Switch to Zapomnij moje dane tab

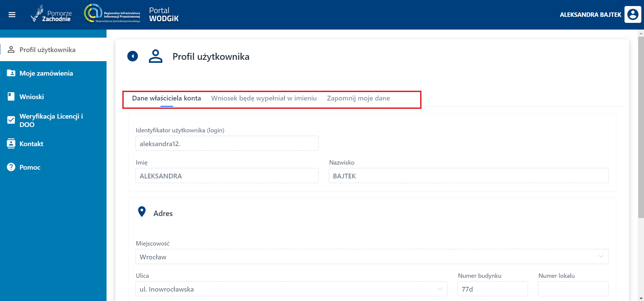[358, 98]
